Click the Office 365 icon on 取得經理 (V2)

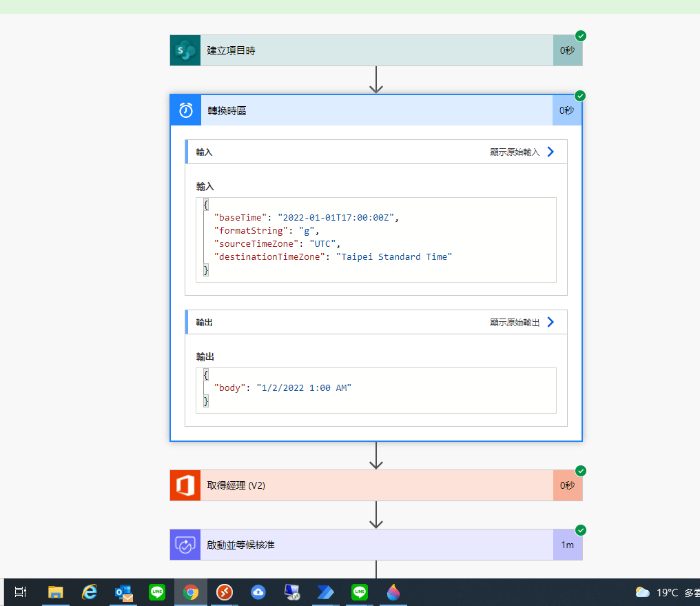pyautogui.click(x=185, y=485)
